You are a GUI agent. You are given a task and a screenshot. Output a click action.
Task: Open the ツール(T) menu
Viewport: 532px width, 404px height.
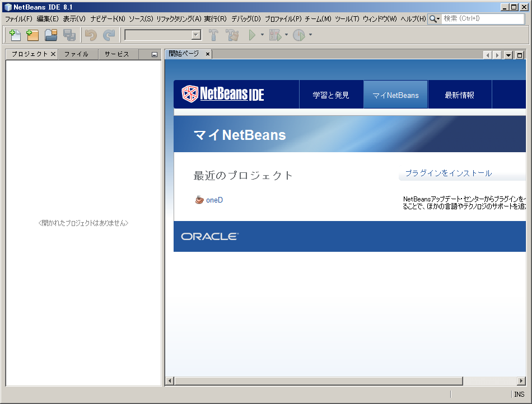(x=347, y=19)
